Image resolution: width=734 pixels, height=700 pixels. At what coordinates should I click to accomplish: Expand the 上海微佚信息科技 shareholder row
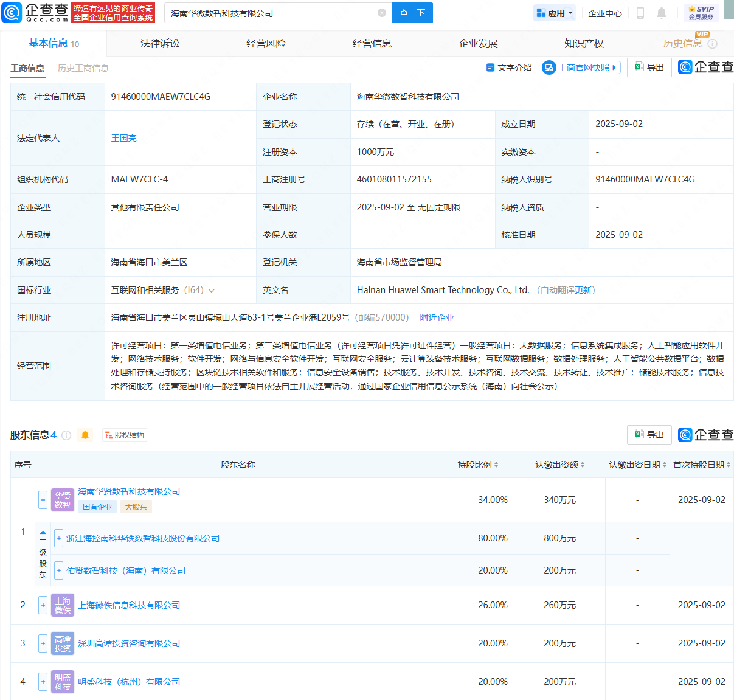point(43,605)
